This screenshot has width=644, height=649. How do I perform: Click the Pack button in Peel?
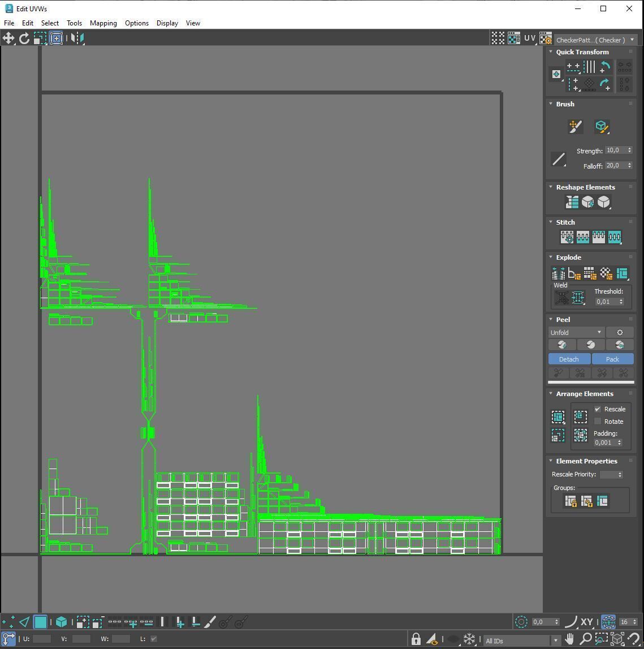(612, 359)
